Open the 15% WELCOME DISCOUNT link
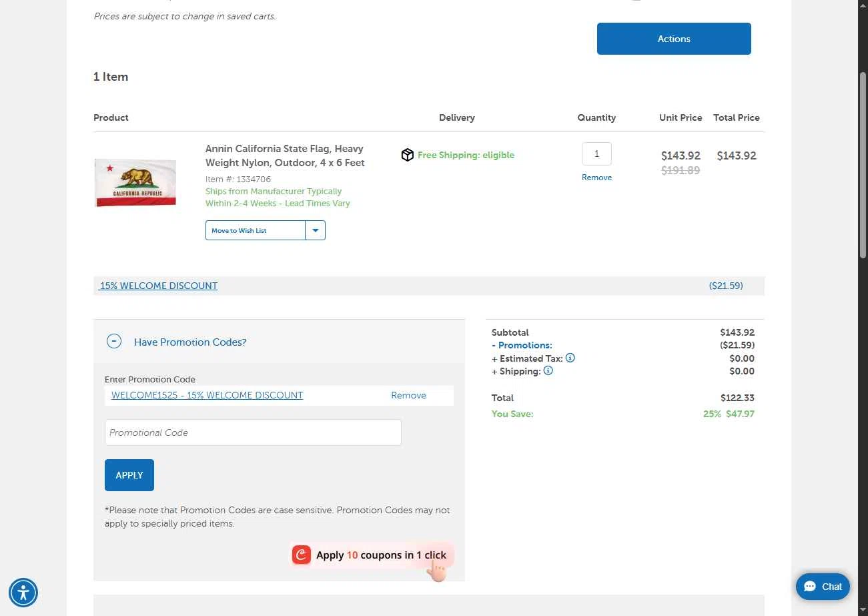The height and width of the screenshot is (616, 868). (158, 286)
